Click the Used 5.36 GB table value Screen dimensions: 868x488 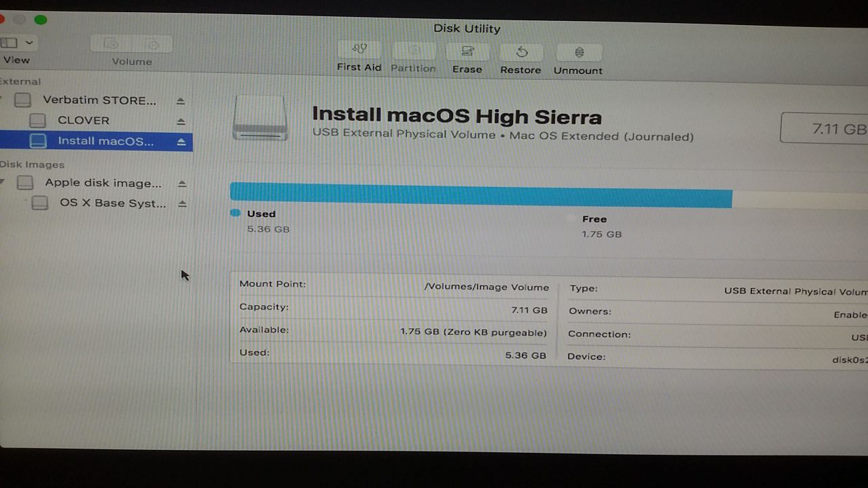click(x=526, y=354)
